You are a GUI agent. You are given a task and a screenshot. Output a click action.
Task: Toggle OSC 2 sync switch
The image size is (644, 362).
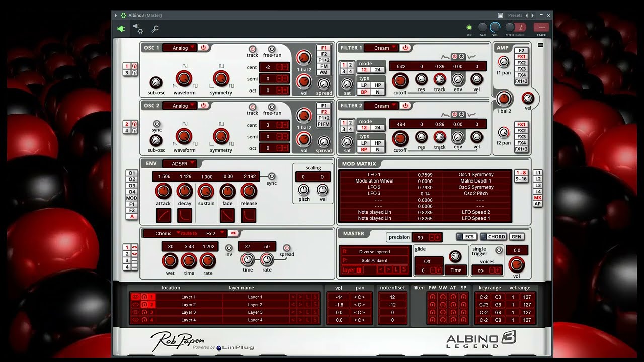(156, 123)
